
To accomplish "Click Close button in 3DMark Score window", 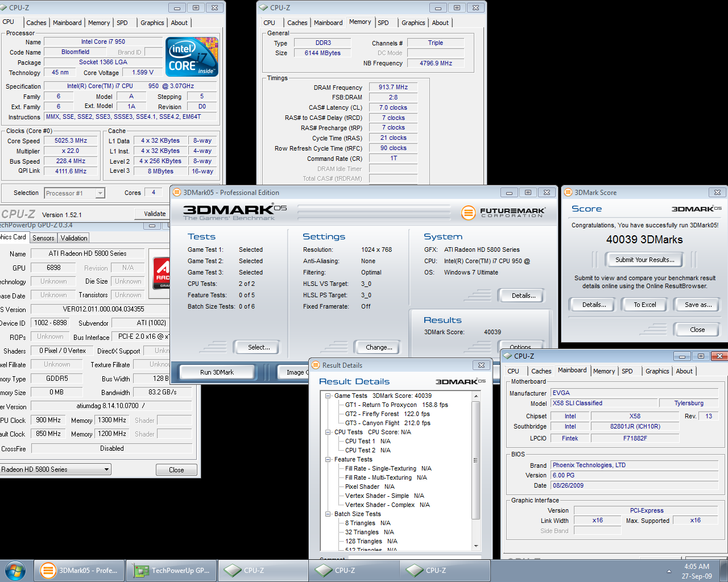I will (x=697, y=330).
